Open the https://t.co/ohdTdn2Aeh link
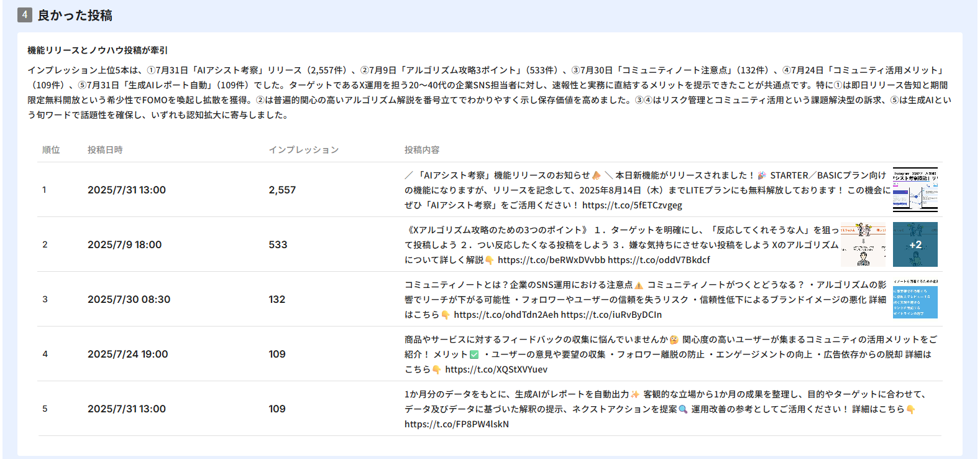 (x=506, y=315)
